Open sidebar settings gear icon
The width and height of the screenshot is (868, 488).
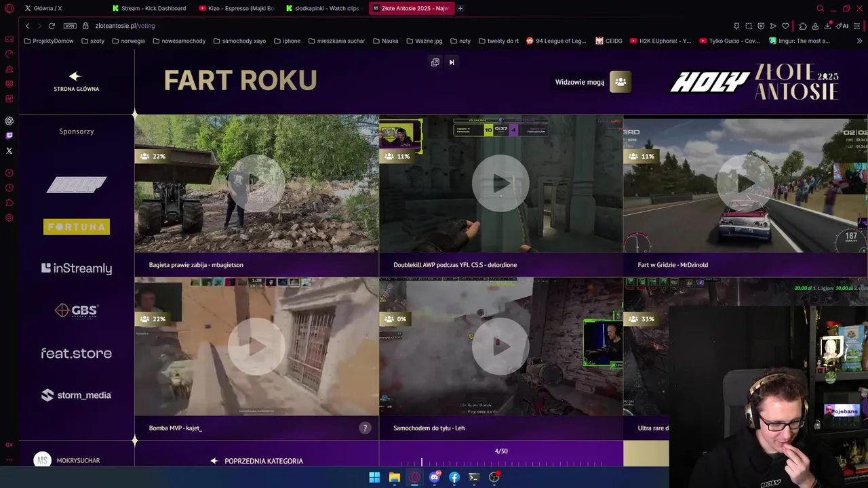coord(9,218)
